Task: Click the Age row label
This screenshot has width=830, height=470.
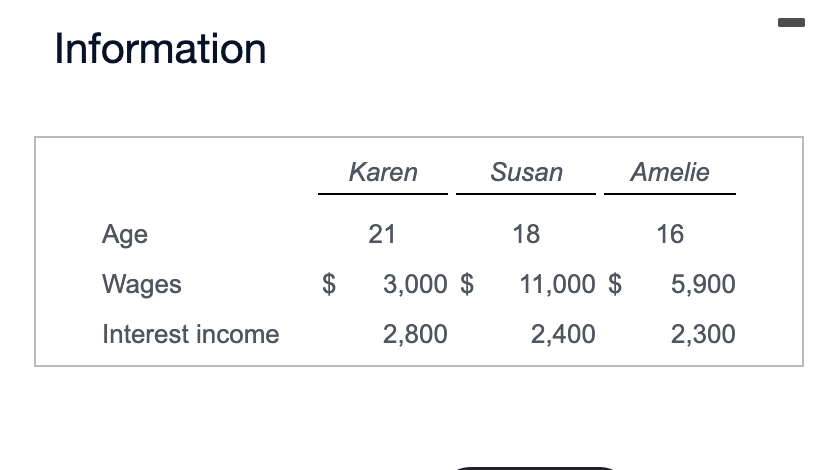Action: (x=125, y=234)
